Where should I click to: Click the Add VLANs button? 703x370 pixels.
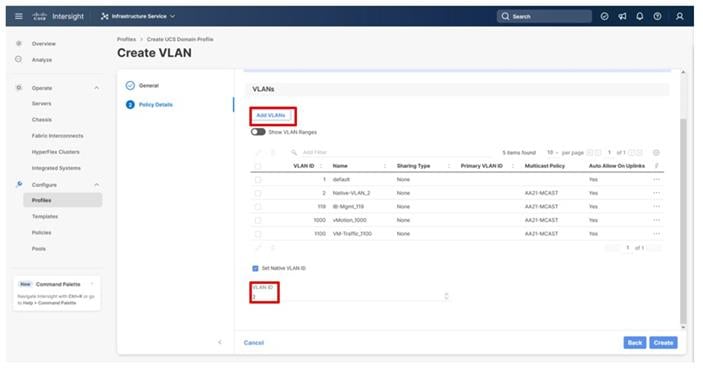tap(271, 116)
